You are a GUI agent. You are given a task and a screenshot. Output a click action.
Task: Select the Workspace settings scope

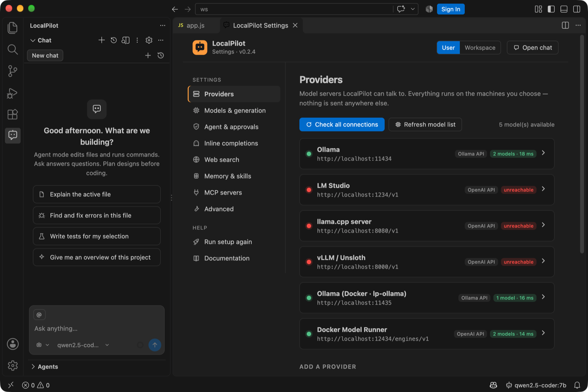[x=480, y=48]
